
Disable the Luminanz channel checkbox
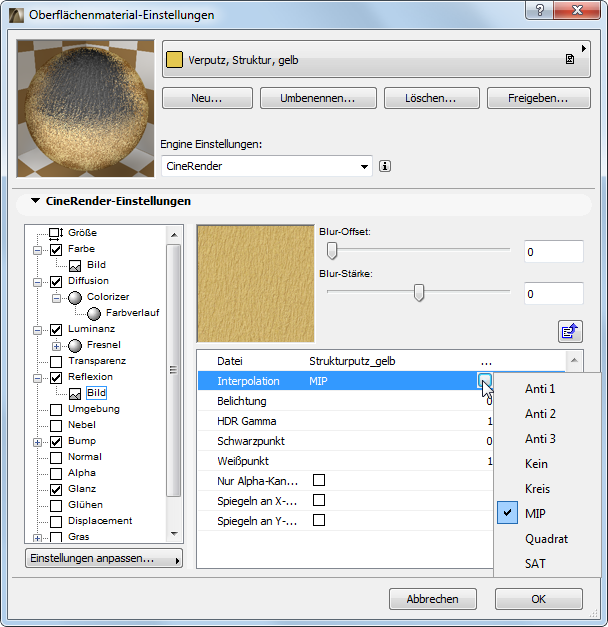click(x=56, y=330)
